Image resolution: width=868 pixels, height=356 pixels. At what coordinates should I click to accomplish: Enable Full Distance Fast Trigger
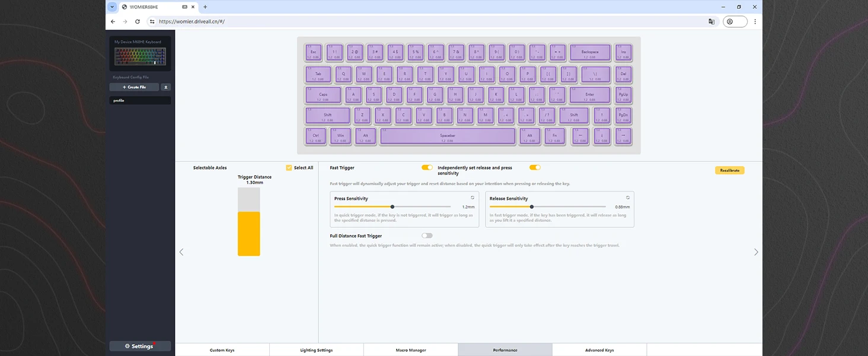[427, 236]
